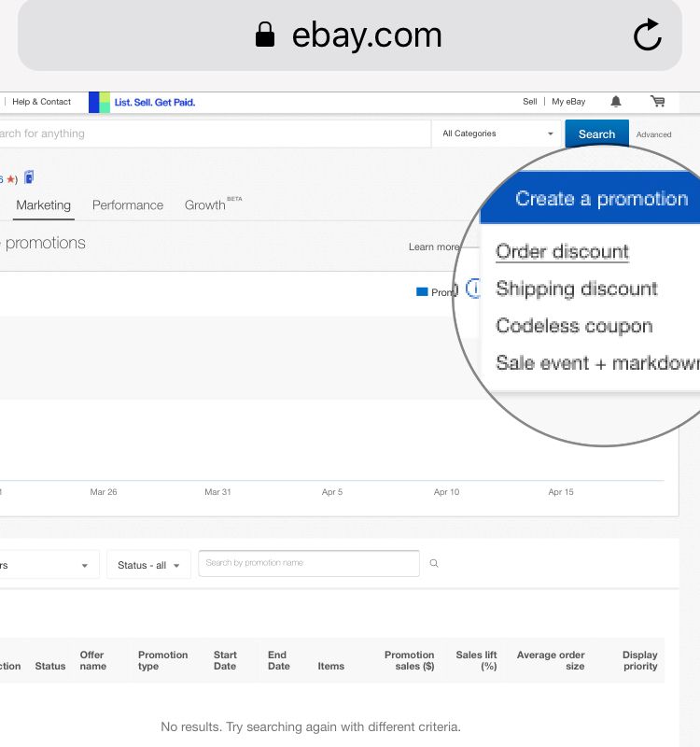This screenshot has width=700, height=747.
Task: Click the green-blue List Sell banner logo
Action: [x=100, y=102]
